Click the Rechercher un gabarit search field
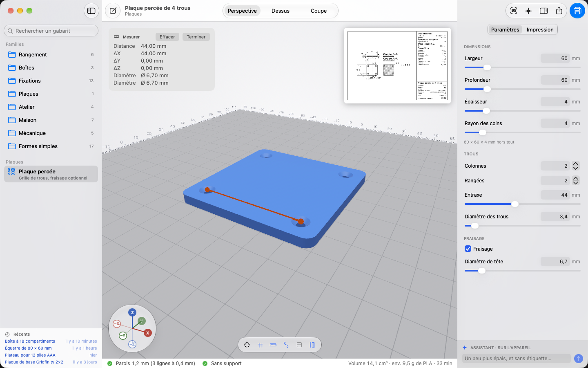This screenshot has height=368, width=588. pyautogui.click(x=51, y=31)
